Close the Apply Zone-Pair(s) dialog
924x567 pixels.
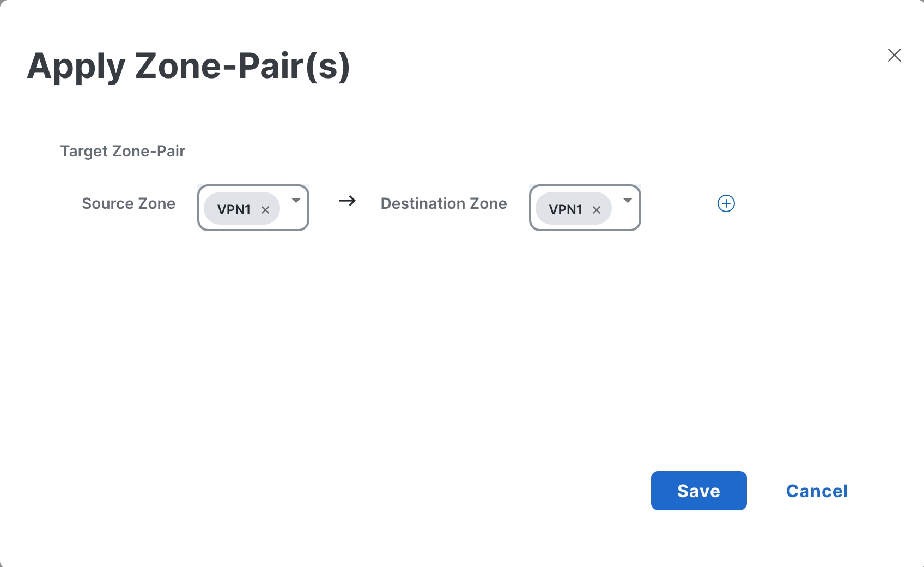pyautogui.click(x=894, y=55)
